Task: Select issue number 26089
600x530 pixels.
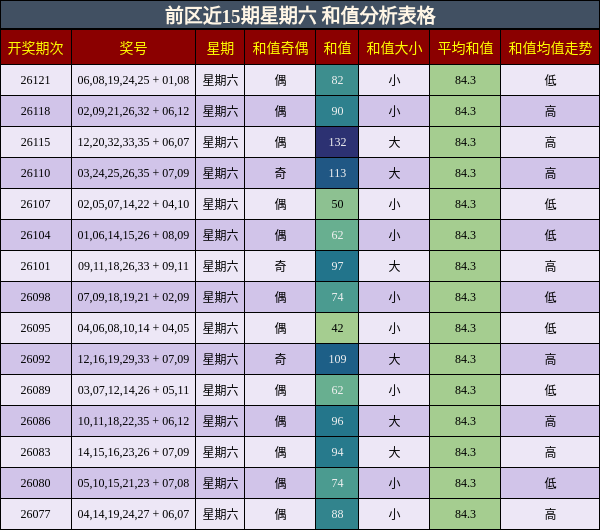Action: (36, 390)
